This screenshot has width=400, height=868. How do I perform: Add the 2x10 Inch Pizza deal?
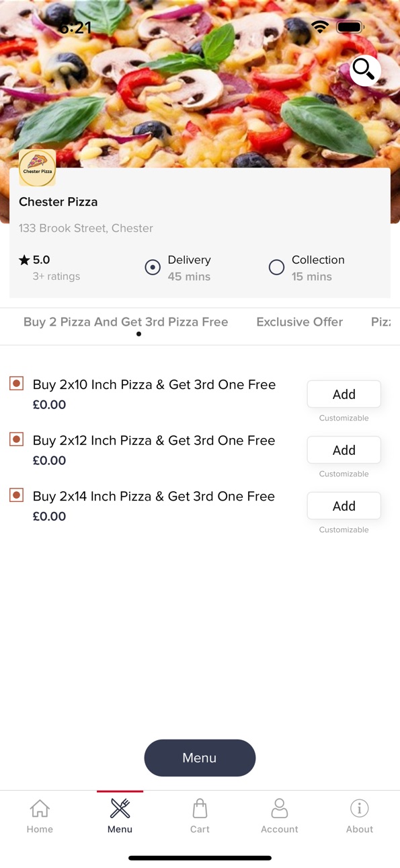344,394
